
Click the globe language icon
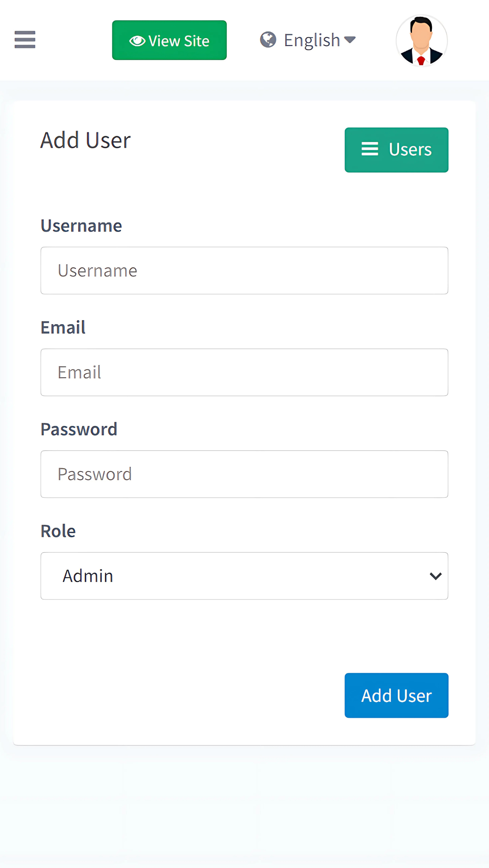pyautogui.click(x=268, y=40)
